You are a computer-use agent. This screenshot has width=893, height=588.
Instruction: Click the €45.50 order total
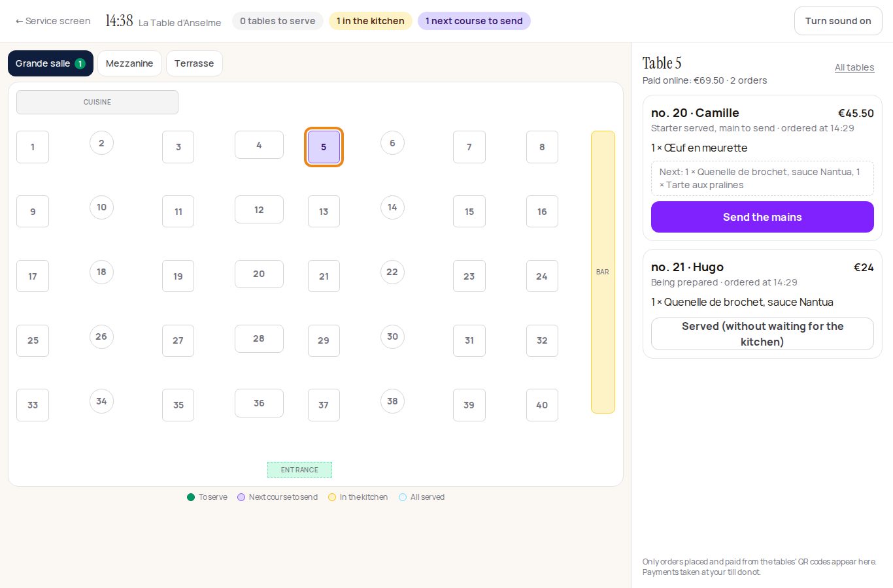click(856, 113)
